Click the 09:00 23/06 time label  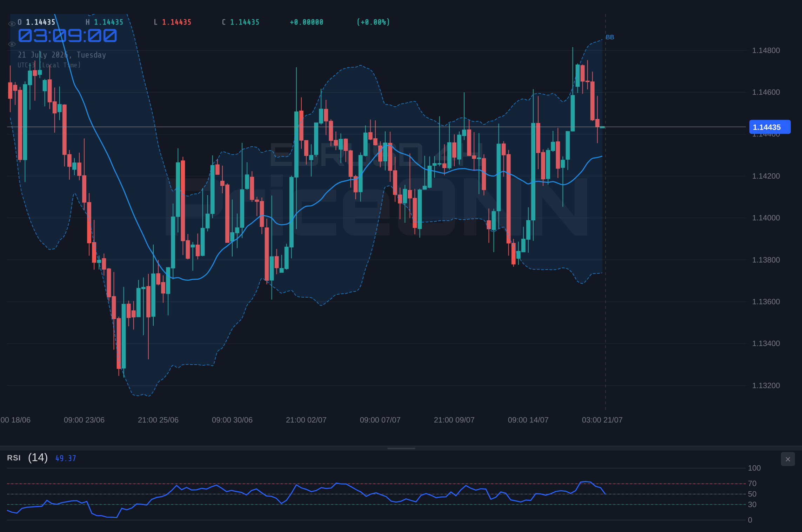click(84, 420)
